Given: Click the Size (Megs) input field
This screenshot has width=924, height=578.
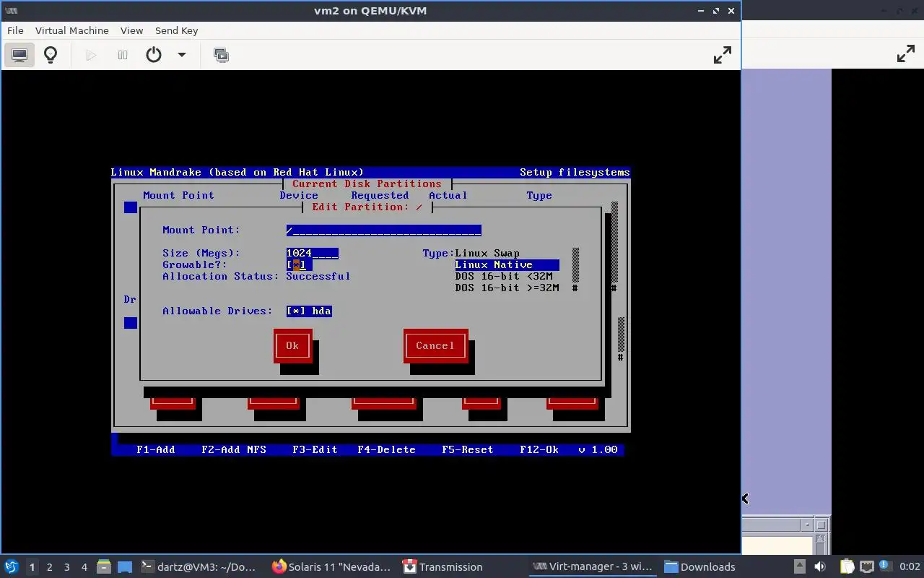Looking at the screenshot, I should click(x=312, y=253).
